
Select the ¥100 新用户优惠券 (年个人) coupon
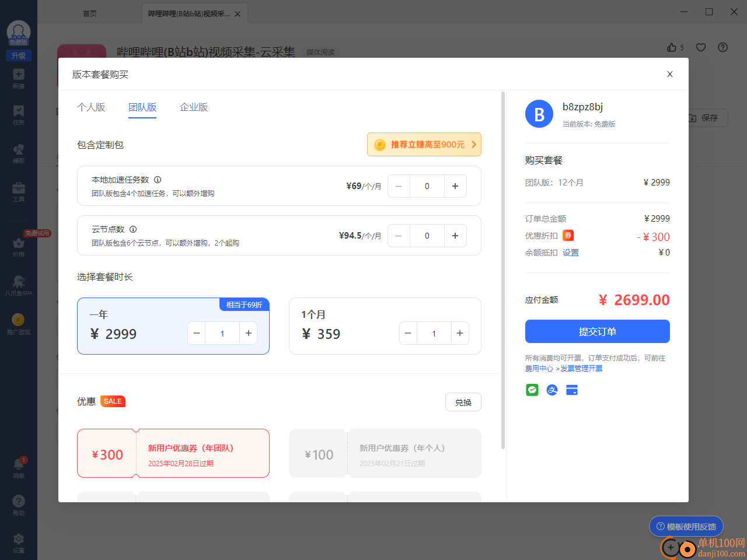385,453
